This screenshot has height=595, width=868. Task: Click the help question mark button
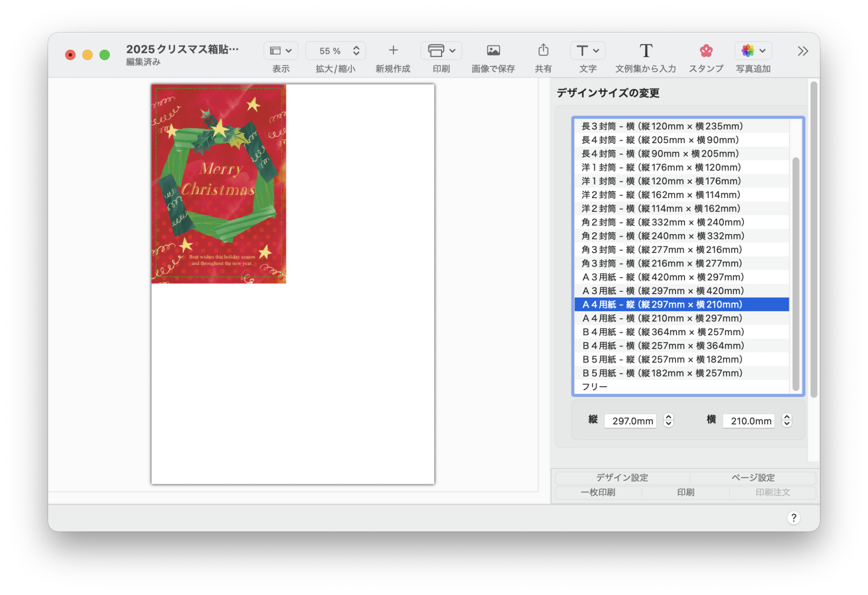[793, 518]
